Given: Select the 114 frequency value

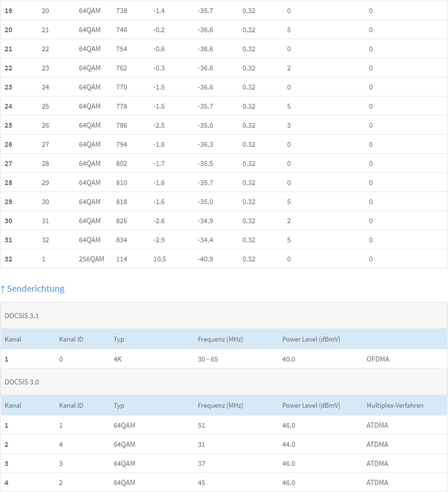Looking at the screenshot, I should coord(122,259).
